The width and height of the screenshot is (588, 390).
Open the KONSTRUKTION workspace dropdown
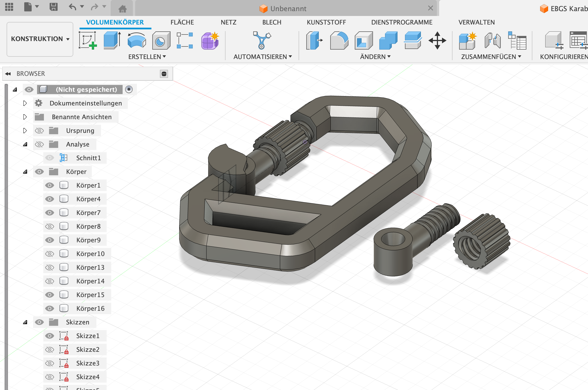(40, 39)
